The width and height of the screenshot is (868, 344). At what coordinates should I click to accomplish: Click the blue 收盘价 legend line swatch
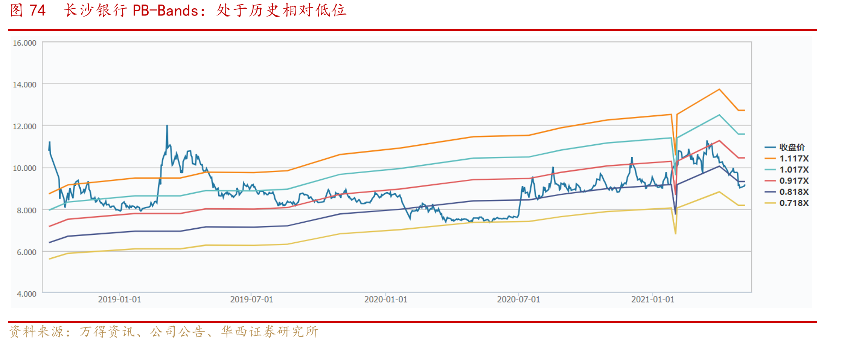pos(770,147)
